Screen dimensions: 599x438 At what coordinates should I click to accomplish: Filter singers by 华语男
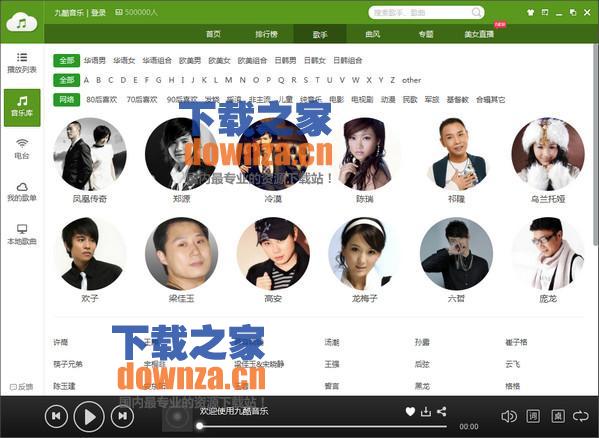click(x=95, y=60)
